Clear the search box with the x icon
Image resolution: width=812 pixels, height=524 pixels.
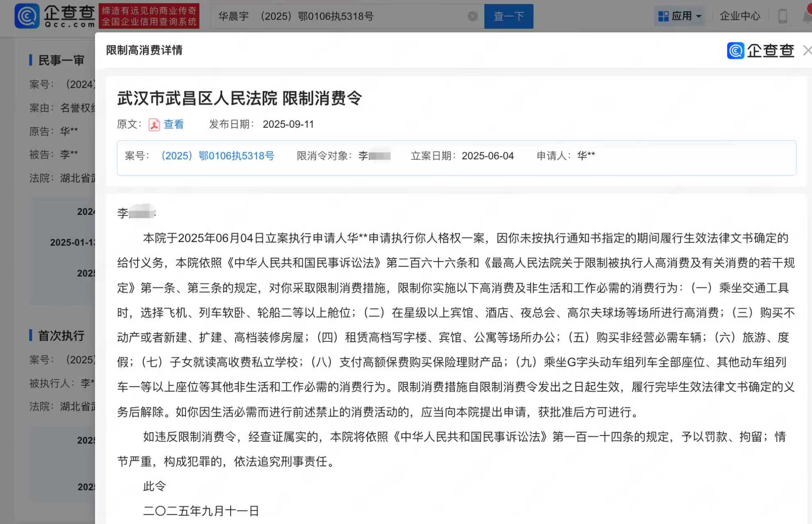(472, 16)
